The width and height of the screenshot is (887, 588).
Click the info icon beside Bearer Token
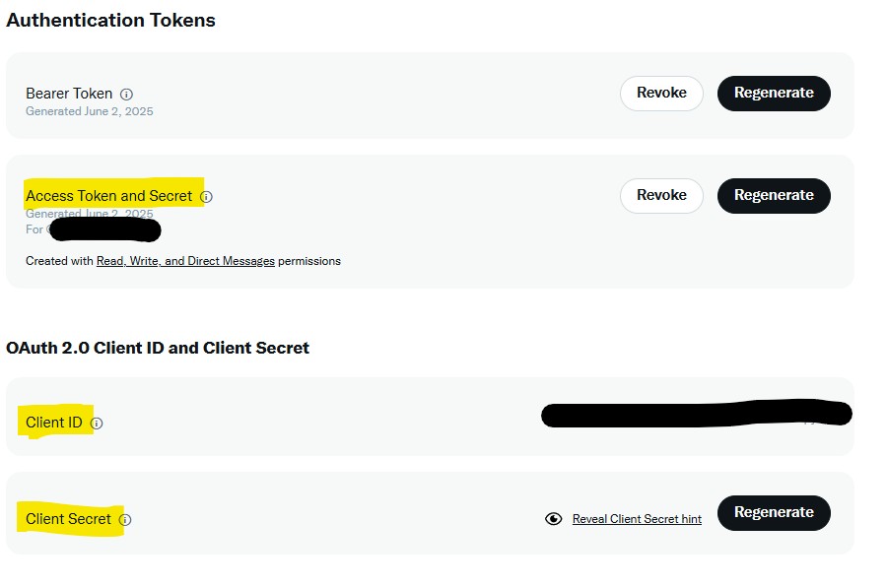(x=127, y=95)
